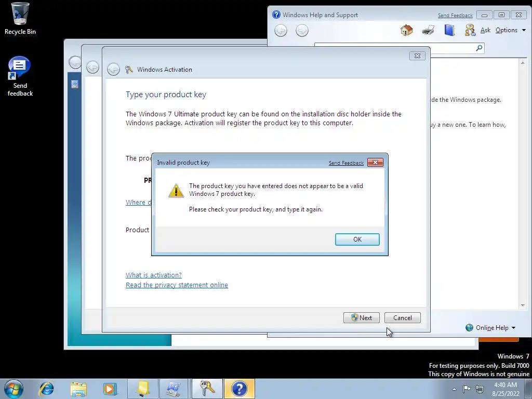This screenshot has width=532, height=399.
Task: Open Action Center flag icon
Action: (467, 389)
